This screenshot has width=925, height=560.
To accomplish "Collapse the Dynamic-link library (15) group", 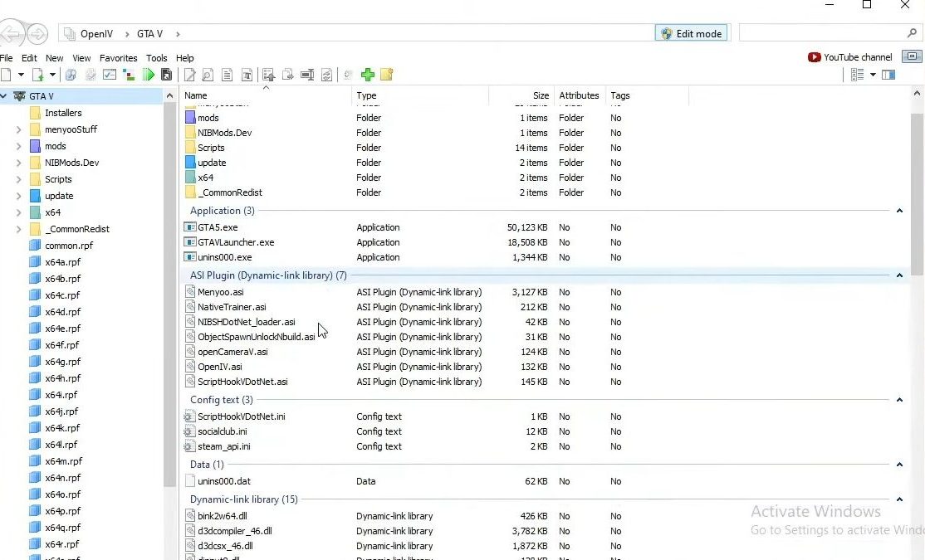I will click(x=899, y=499).
